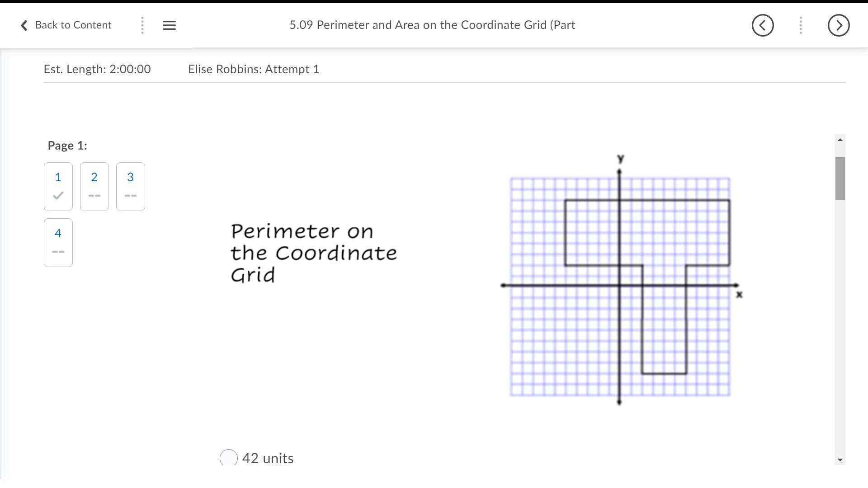Click the dashes status under question 4
The width and height of the screenshot is (868, 488).
click(58, 252)
